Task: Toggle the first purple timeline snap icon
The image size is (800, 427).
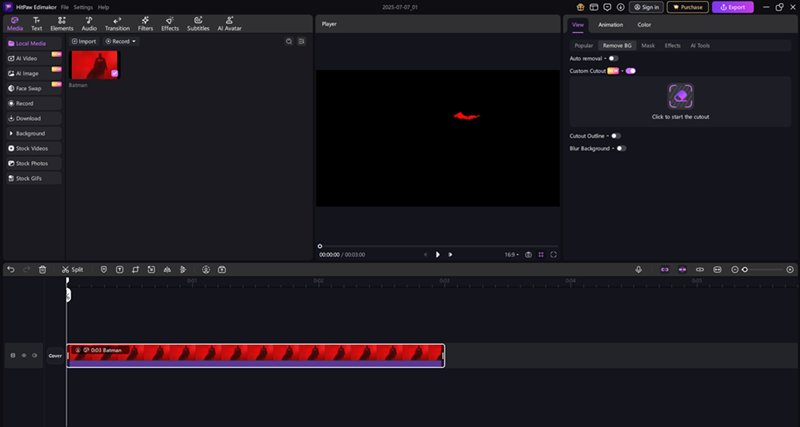Action: point(664,269)
